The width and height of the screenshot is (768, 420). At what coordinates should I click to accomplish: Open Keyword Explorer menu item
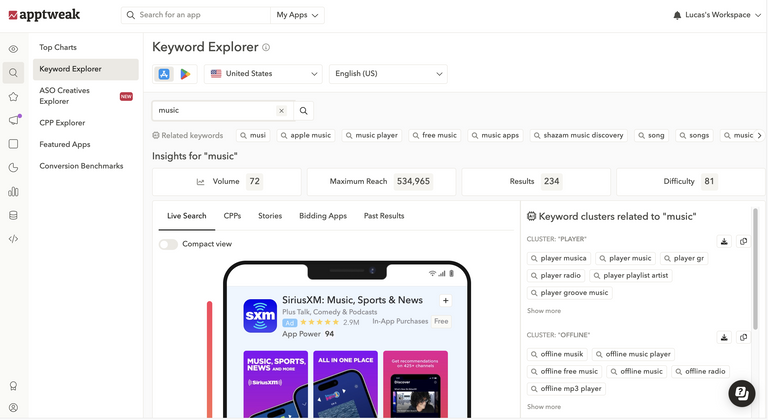pyautogui.click(x=86, y=69)
